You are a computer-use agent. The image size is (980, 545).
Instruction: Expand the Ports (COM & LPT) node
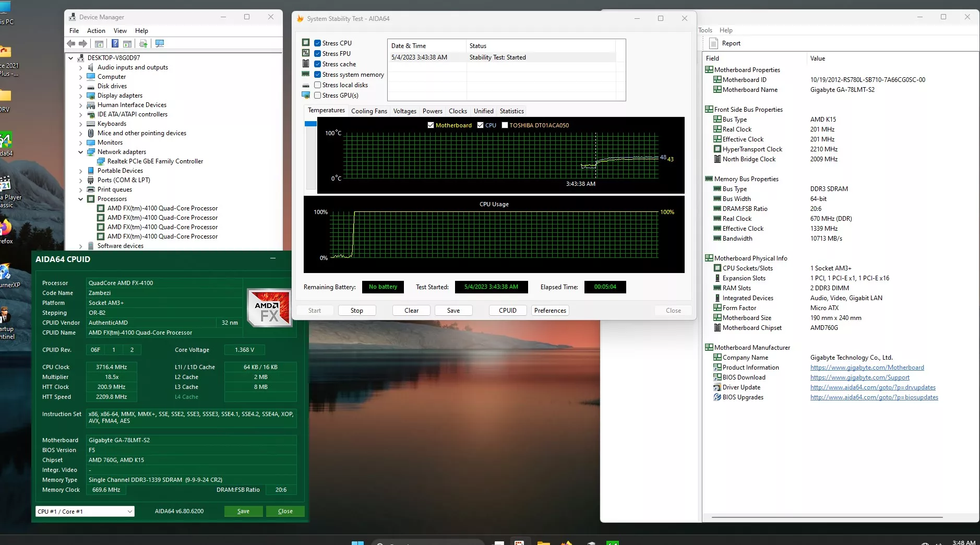click(80, 180)
